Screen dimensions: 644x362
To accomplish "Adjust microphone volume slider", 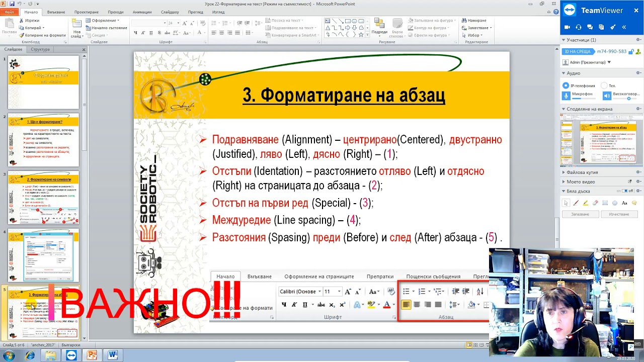I will 583,99.
